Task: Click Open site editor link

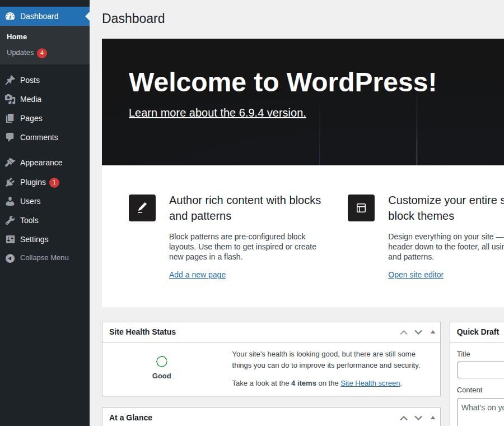Action: point(416,275)
